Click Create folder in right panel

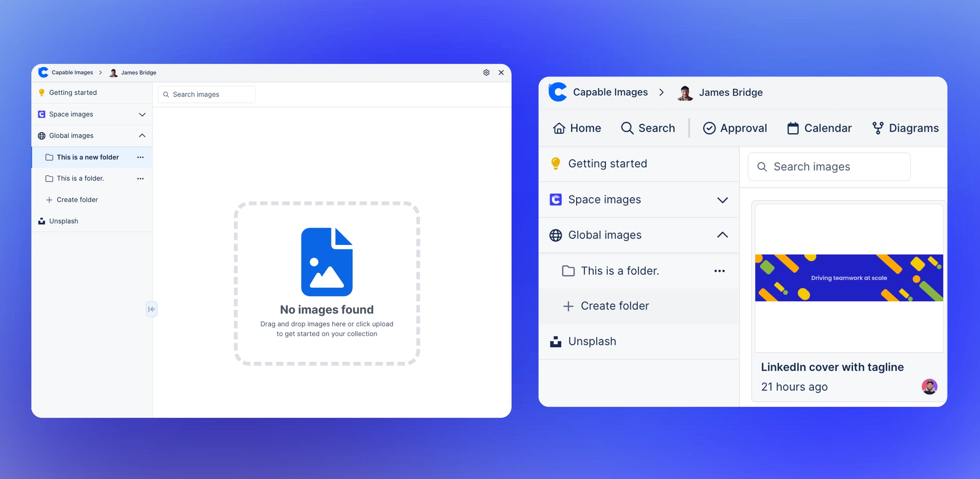click(x=614, y=306)
